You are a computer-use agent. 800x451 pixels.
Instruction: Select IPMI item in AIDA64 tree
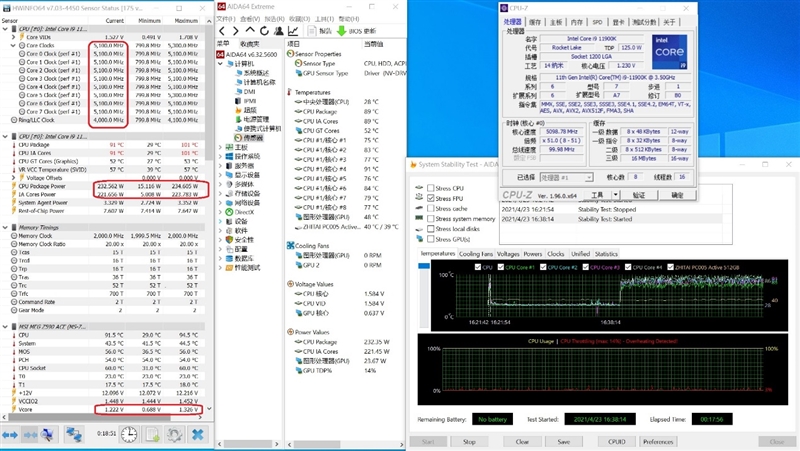(x=246, y=101)
